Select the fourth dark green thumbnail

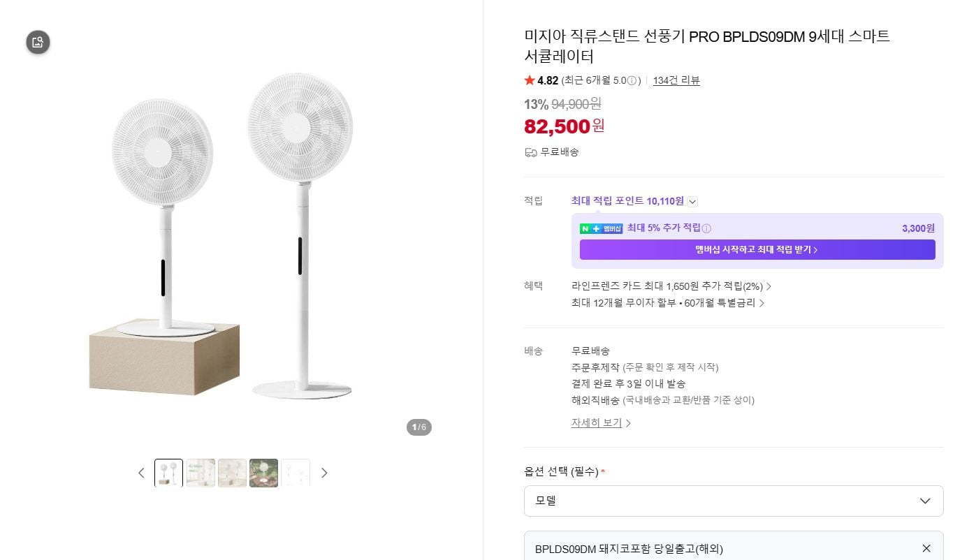pyautogui.click(x=263, y=473)
